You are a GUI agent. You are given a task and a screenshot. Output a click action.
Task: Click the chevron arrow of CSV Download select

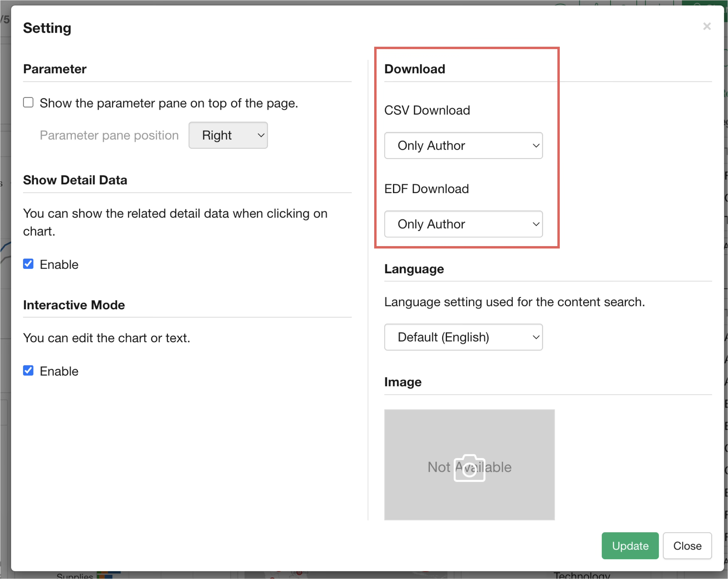tap(536, 146)
